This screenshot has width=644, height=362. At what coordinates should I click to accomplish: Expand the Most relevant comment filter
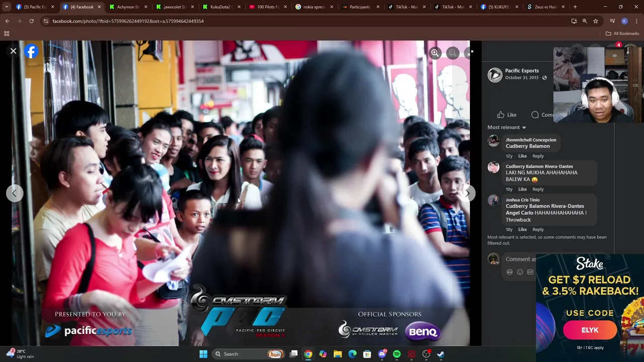pos(507,127)
